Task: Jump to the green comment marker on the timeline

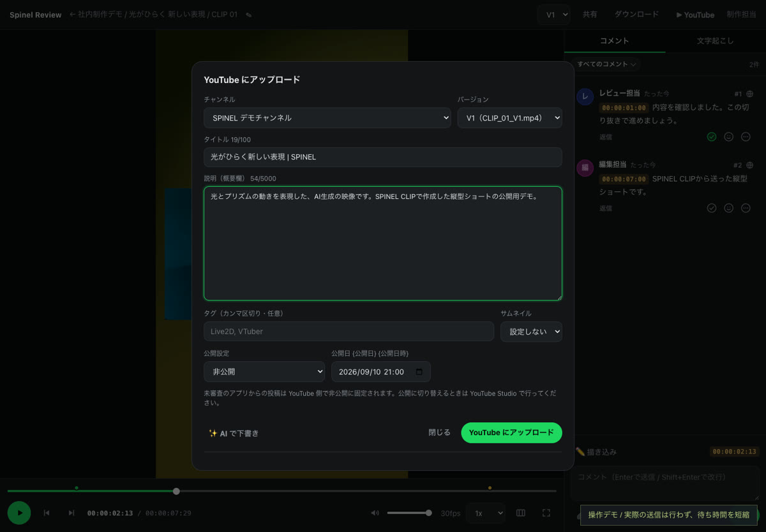Action: 77,488
